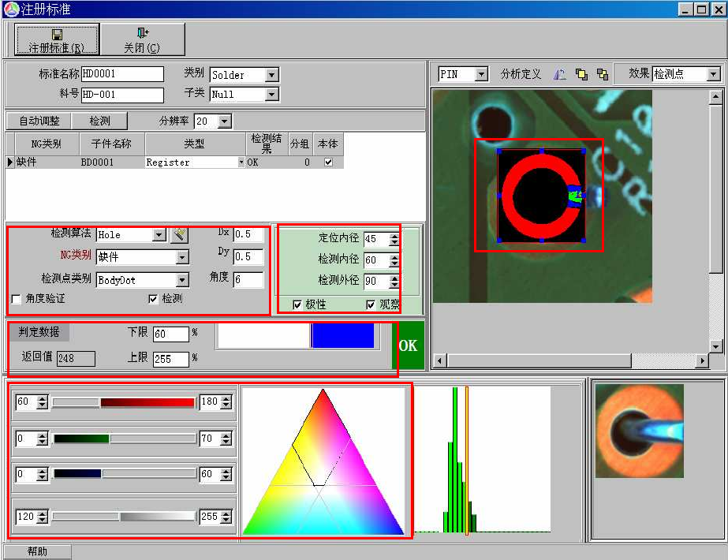The image size is (728, 560).
Task: Click the 子件名称 column header
Action: [x=112, y=144]
